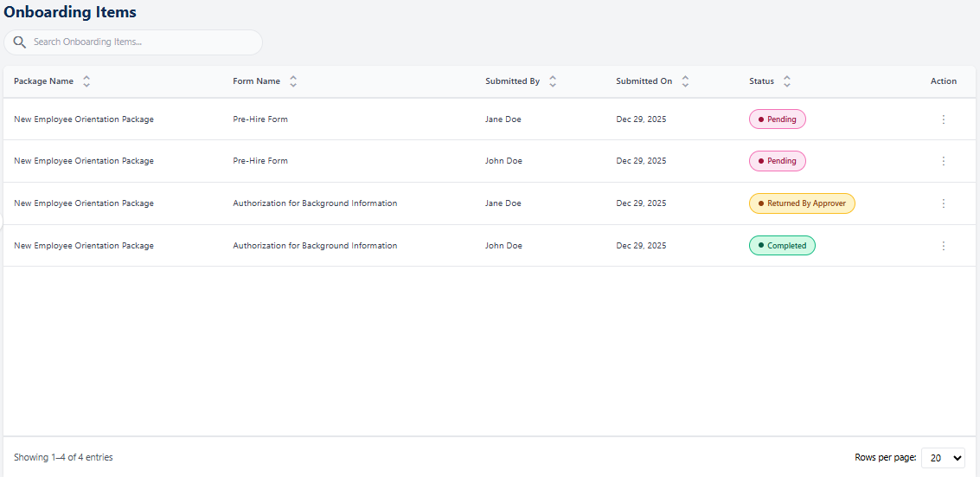Screen dimensions: 980x477
Task: Click Pending status badge in John Doe's row
Action: (778, 161)
